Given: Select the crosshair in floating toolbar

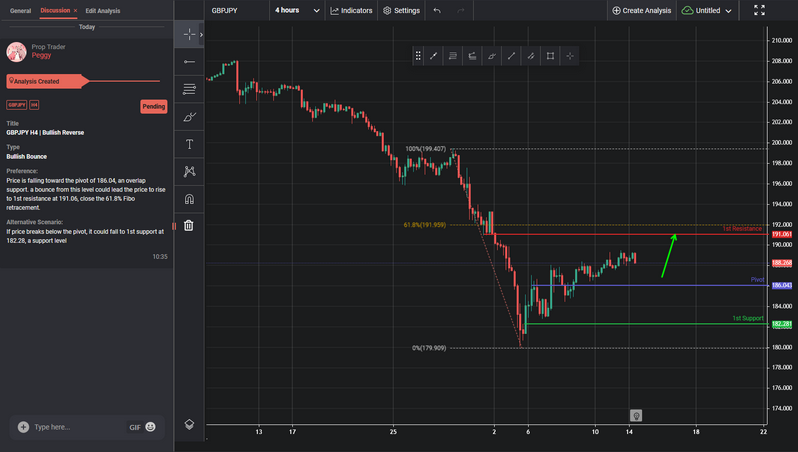Looking at the screenshot, I should click(x=570, y=56).
